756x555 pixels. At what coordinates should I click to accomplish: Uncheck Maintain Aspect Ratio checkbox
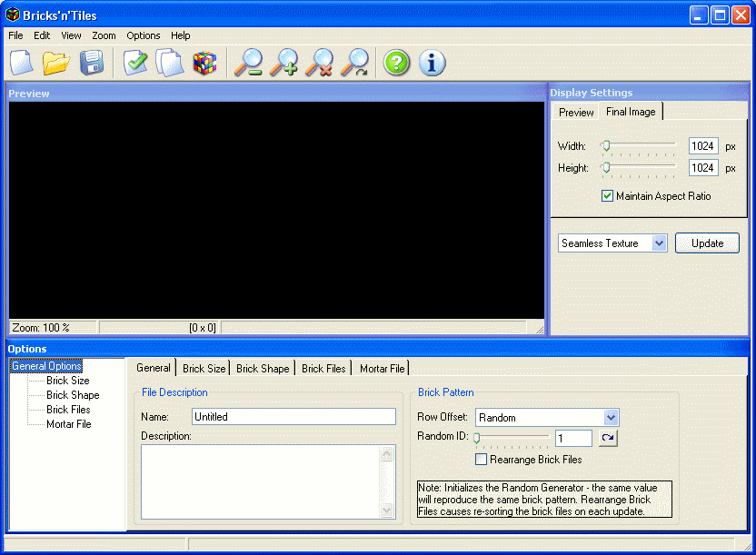click(x=607, y=196)
